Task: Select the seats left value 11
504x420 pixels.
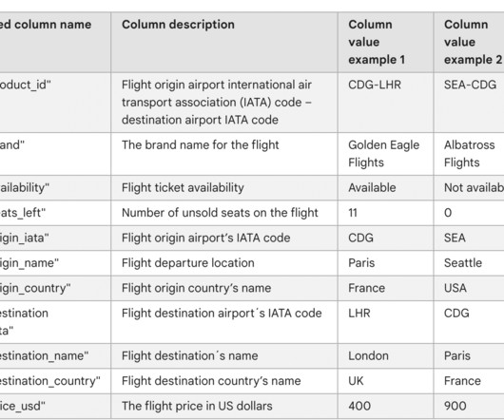Action: point(385,213)
